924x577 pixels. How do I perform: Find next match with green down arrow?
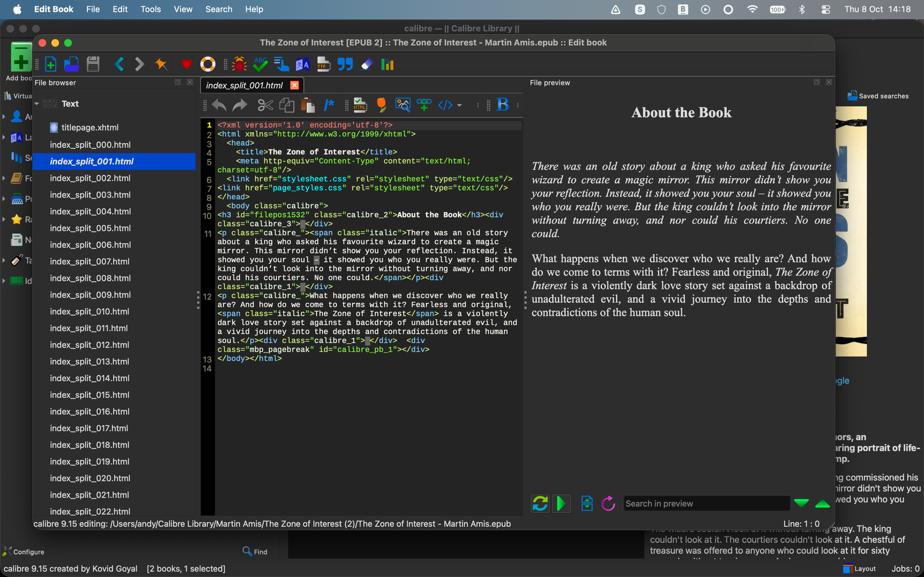801,504
